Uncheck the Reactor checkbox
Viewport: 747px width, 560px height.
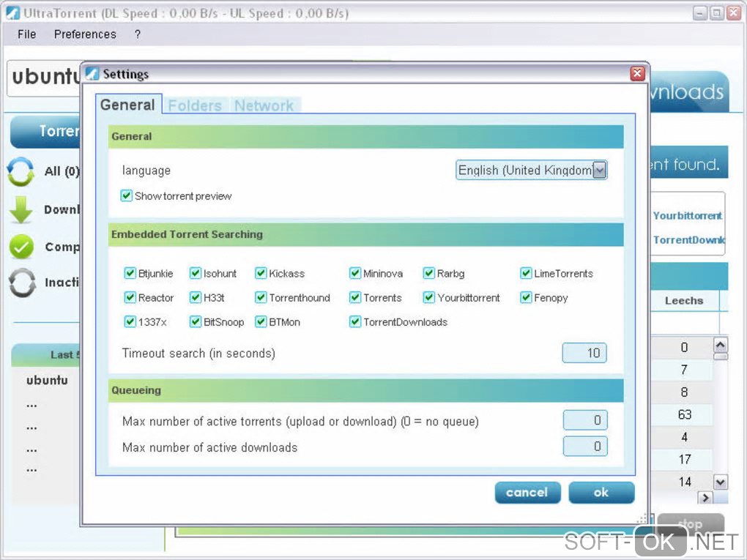point(130,297)
